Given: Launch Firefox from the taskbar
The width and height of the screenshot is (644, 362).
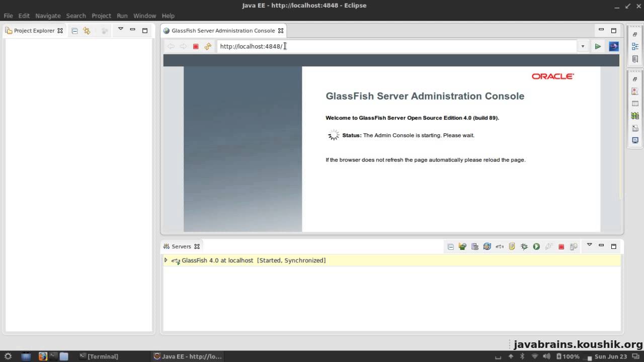Looking at the screenshot, I should pyautogui.click(x=43, y=356).
